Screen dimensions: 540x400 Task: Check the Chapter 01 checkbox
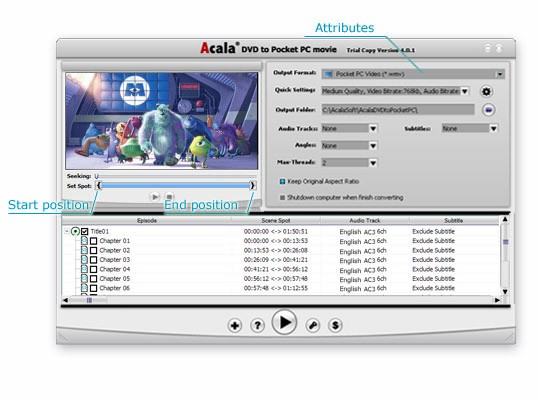click(x=93, y=241)
